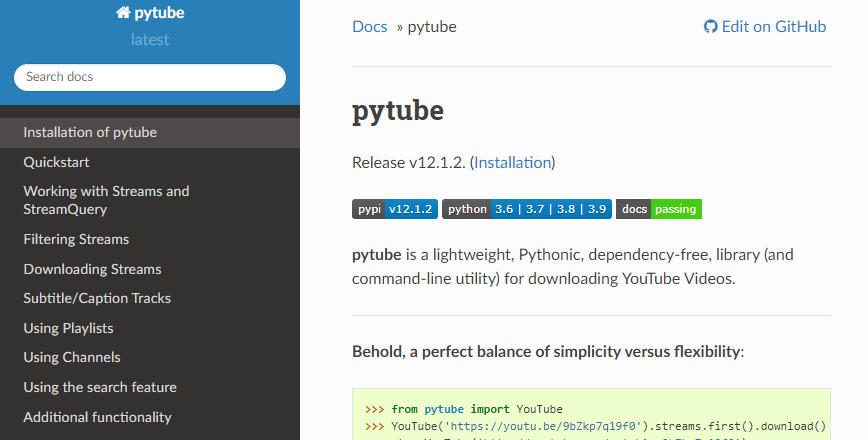Go to Using Playlists page
The width and height of the screenshot is (868, 440).
[x=150, y=328]
